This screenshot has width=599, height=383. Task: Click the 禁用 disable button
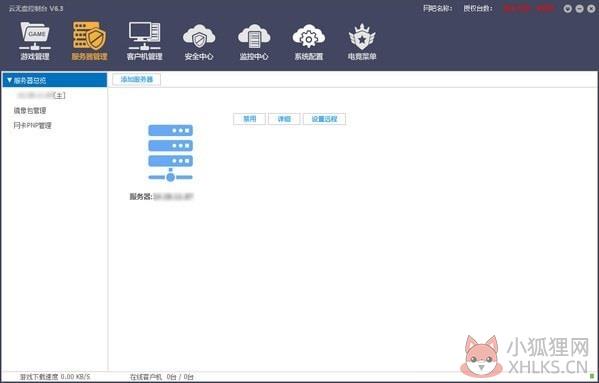[x=249, y=119]
